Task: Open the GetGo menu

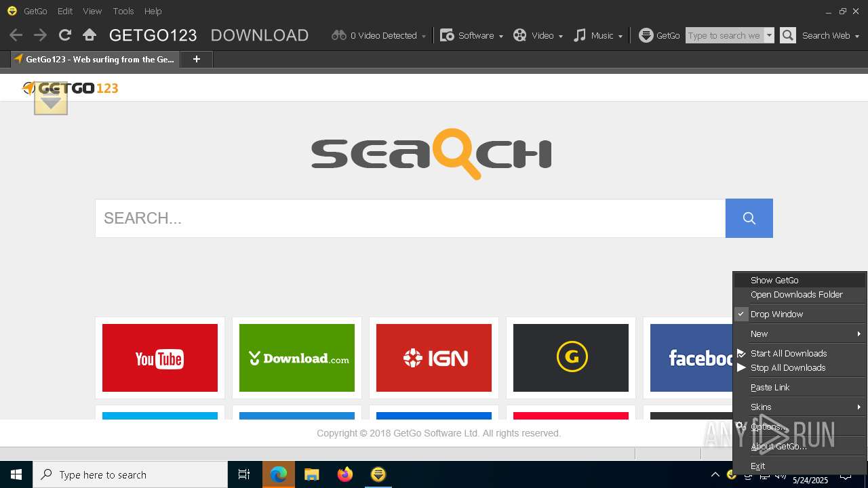Action: [x=35, y=11]
